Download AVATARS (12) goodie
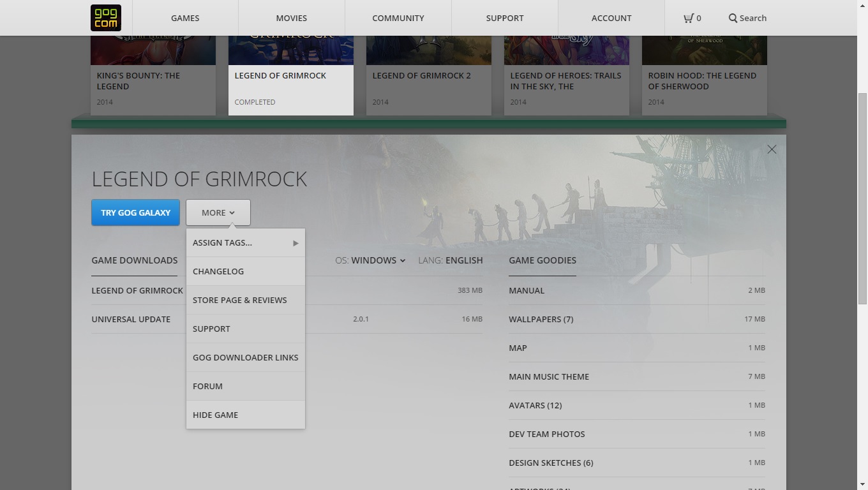The height and width of the screenshot is (490, 868). 637,405
